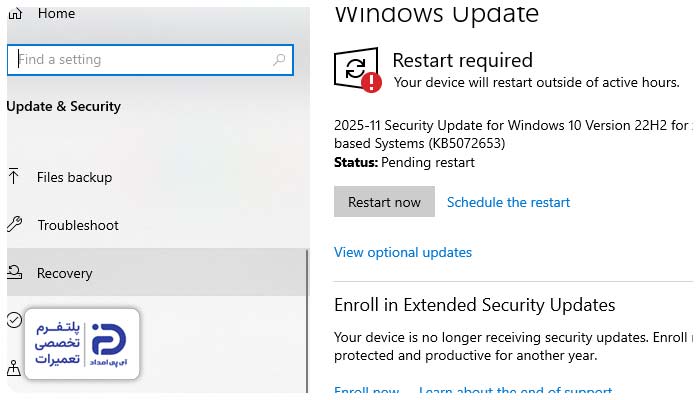Select Troubleshoot in the sidebar
700x400 pixels.
pyautogui.click(x=78, y=225)
